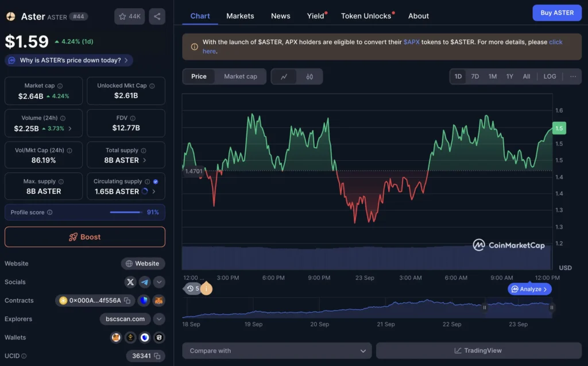
Task: Click the left handle of the chart range slider
Action: tap(485, 307)
